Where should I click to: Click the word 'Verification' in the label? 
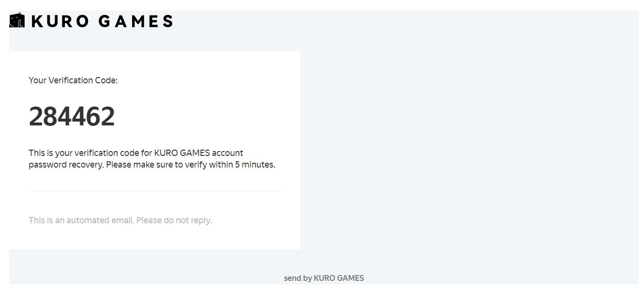pyautogui.click(x=70, y=80)
